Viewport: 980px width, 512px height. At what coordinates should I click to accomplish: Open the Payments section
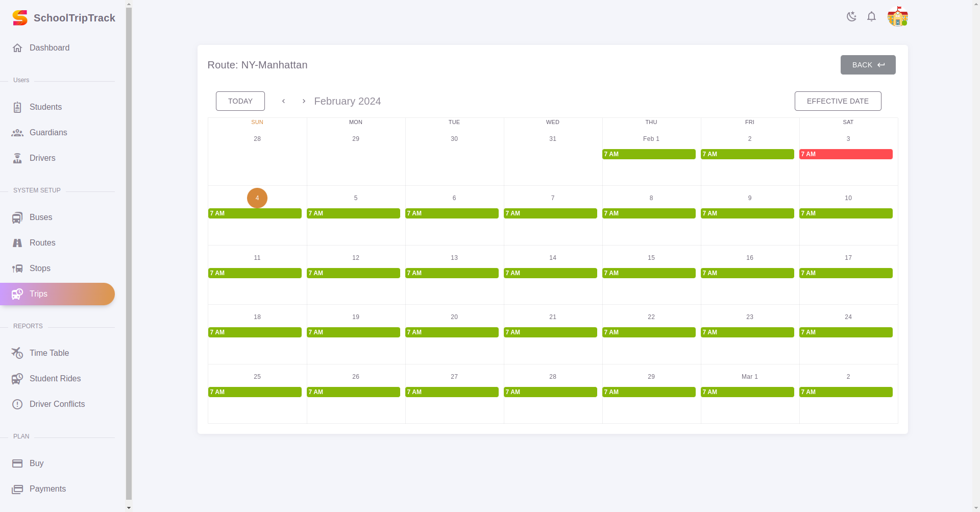point(47,489)
